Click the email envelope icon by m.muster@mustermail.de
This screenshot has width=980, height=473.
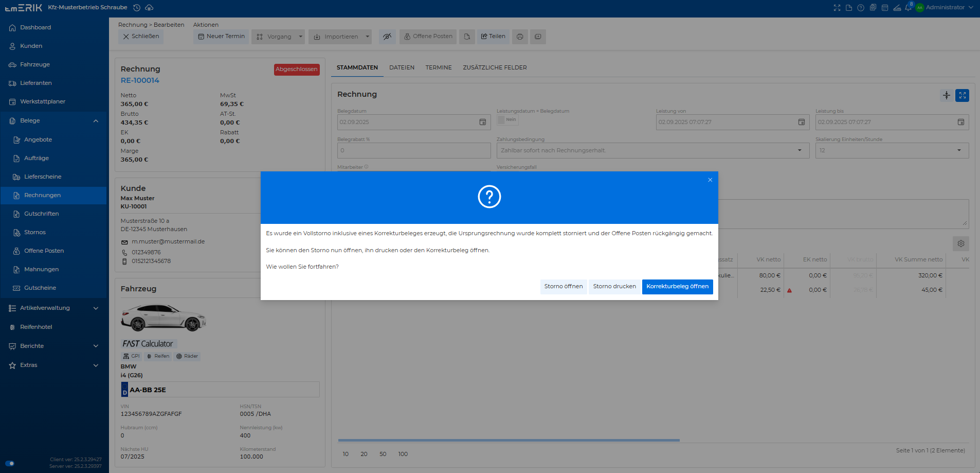point(124,242)
